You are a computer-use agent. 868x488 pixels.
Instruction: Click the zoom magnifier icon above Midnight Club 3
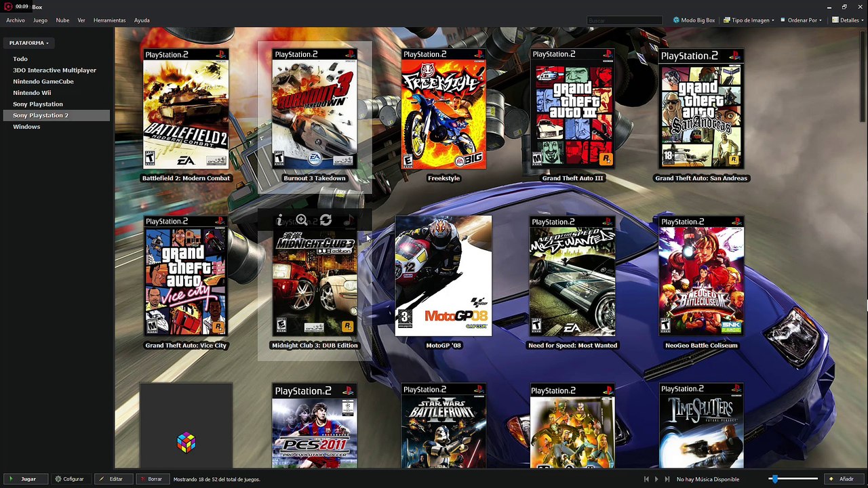(x=302, y=220)
